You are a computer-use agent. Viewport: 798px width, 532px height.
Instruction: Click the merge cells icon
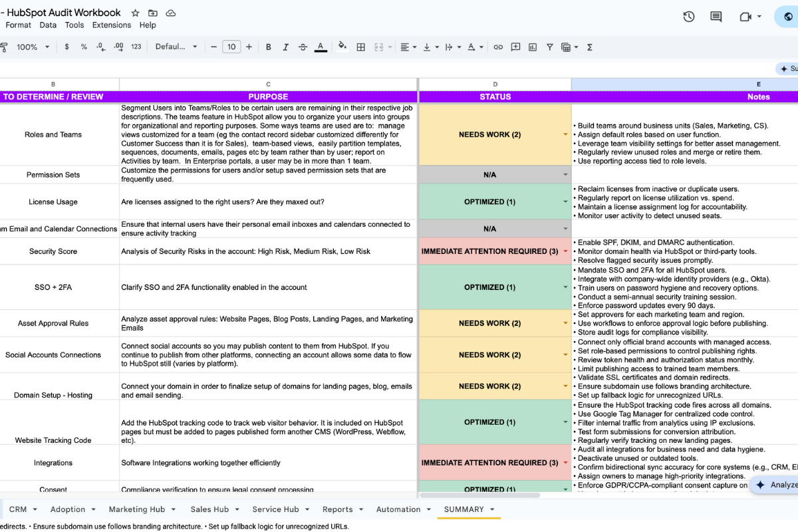[x=378, y=47]
